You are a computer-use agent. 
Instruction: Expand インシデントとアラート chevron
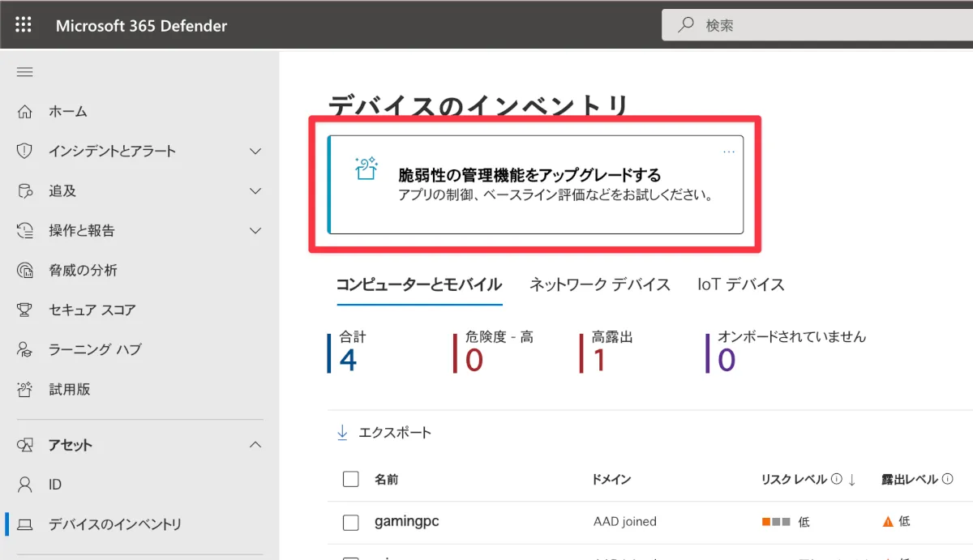[255, 152]
